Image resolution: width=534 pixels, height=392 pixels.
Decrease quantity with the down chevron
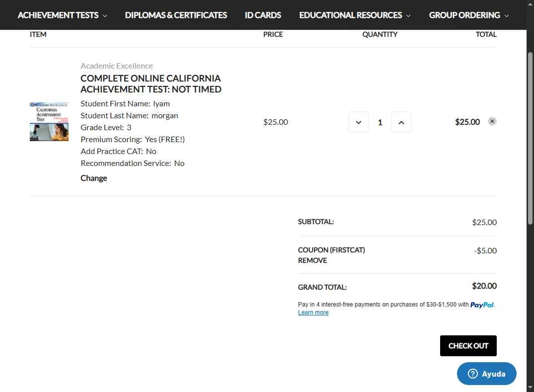click(x=358, y=122)
